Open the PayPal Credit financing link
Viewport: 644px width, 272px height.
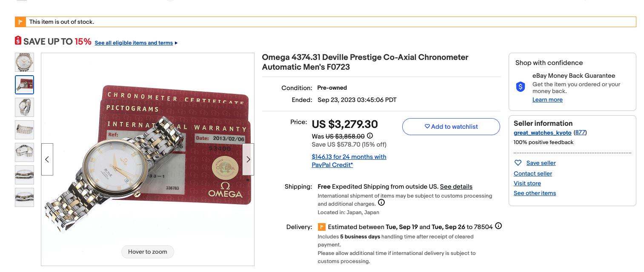(x=349, y=161)
